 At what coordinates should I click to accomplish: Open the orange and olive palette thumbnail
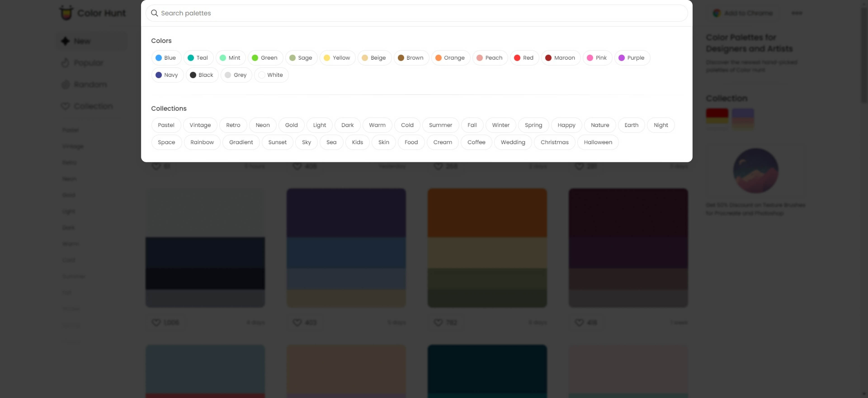pyautogui.click(x=487, y=248)
